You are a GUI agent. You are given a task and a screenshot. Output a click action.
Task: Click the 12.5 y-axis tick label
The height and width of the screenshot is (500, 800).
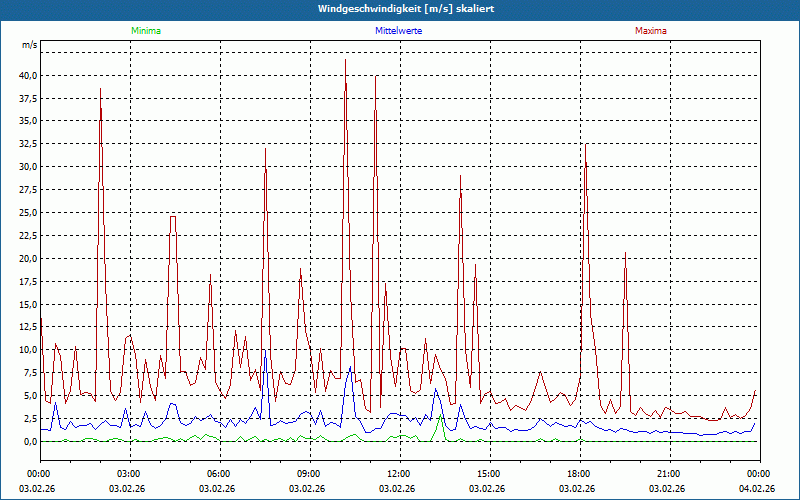tap(26, 327)
